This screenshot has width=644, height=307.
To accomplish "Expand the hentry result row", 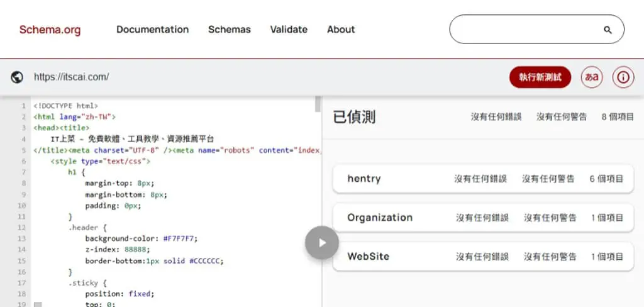I will [483, 179].
